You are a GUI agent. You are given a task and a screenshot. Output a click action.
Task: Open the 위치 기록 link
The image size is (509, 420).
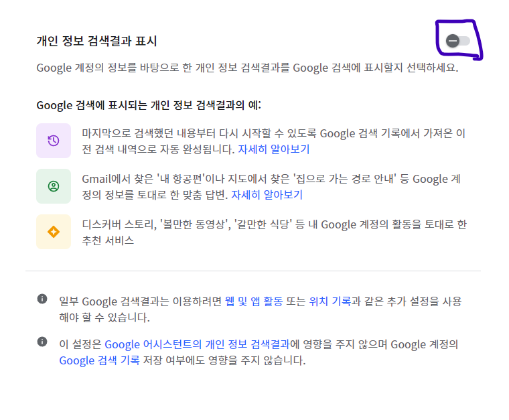coord(330,301)
